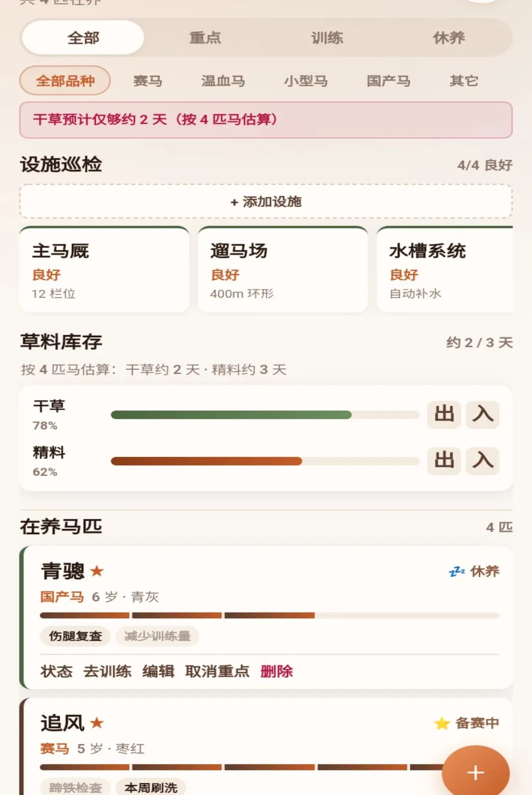Open the 主马厩 facility card
The image size is (532, 795).
pyautogui.click(x=104, y=270)
